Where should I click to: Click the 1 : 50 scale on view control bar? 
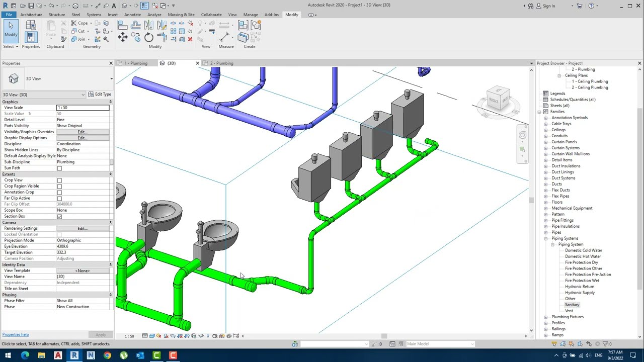pos(129,336)
